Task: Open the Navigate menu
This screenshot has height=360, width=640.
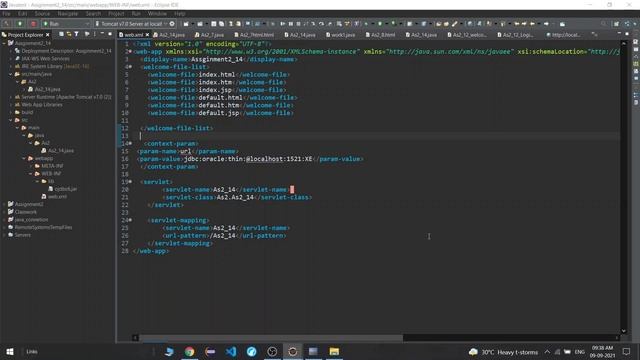Action: (68, 13)
